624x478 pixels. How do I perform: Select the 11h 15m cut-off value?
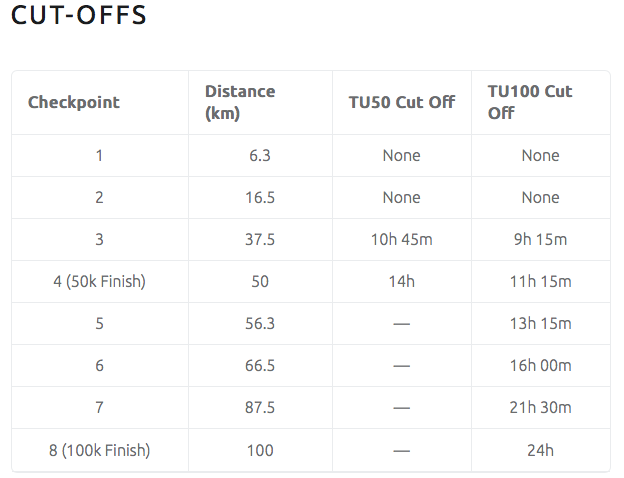(540, 282)
